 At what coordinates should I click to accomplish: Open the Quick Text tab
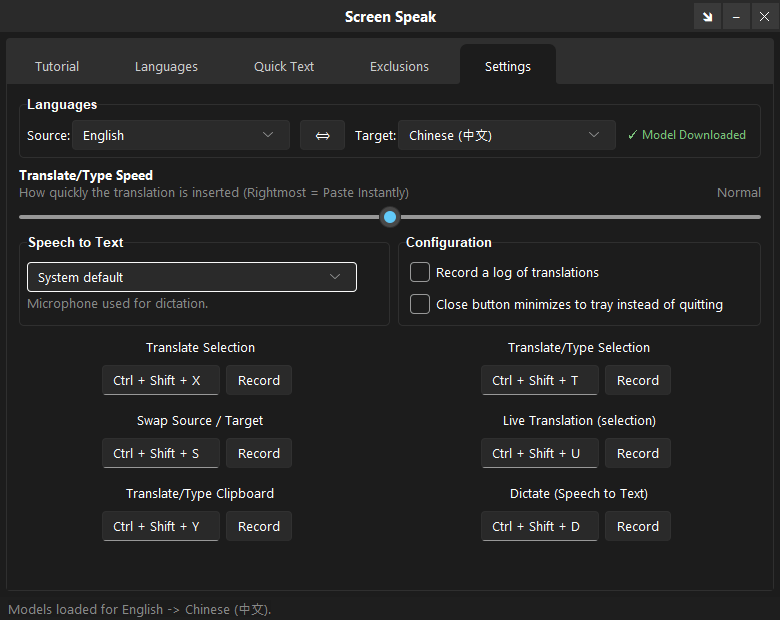coord(284,67)
